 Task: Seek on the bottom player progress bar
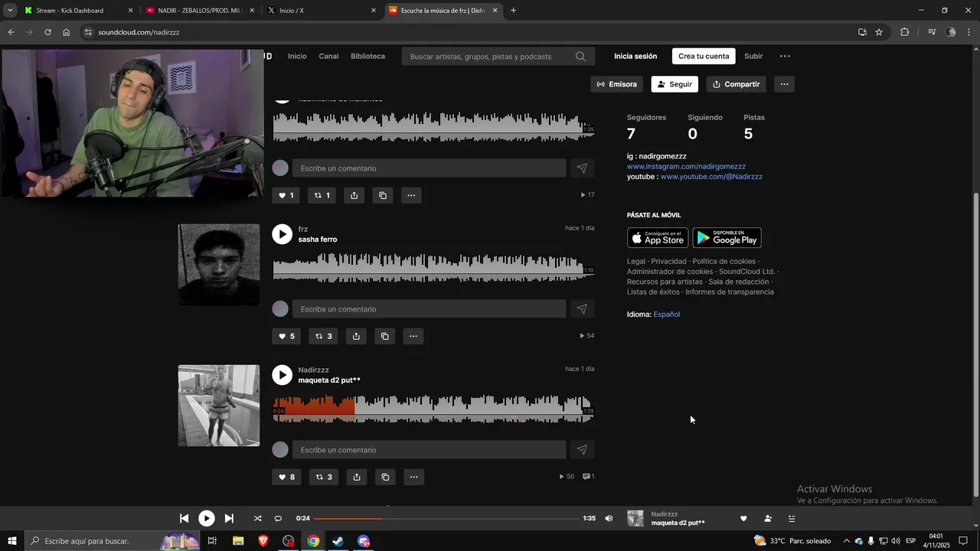[x=446, y=518]
